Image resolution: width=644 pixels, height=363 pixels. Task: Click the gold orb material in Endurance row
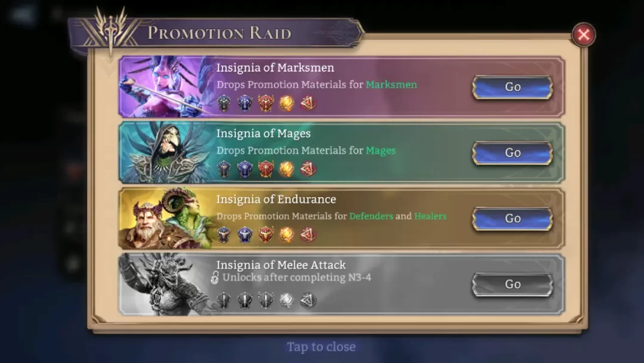pyautogui.click(x=287, y=235)
